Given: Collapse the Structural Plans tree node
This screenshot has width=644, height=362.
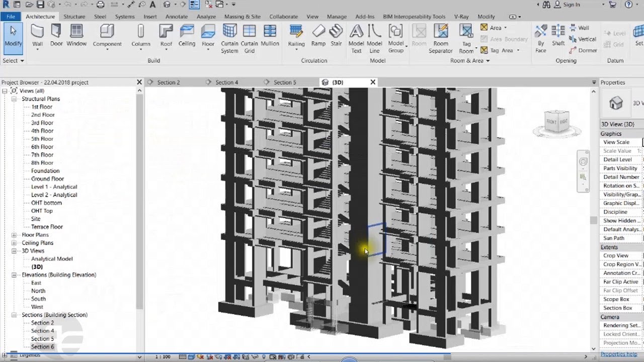Looking at the screenshot, I should 14,99.
